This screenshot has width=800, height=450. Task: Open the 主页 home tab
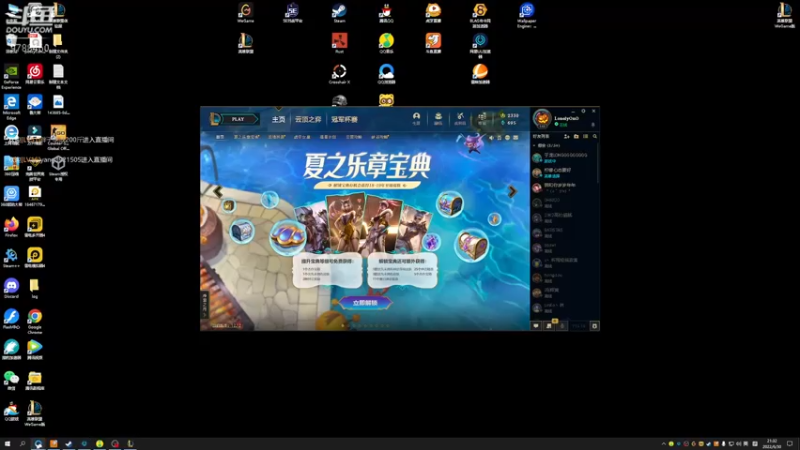click(279, 119)
